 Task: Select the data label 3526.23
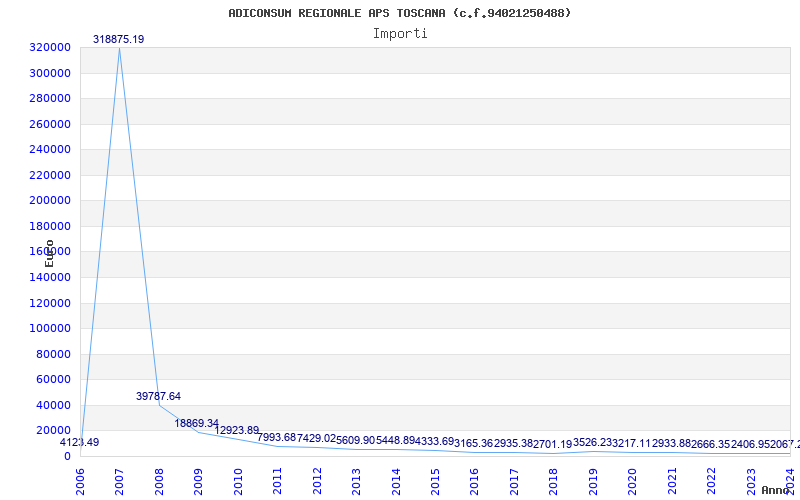(592, 442)
